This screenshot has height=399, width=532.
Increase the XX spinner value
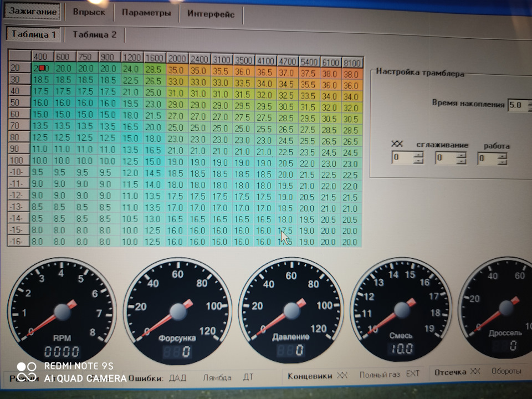tap(418, 155)
